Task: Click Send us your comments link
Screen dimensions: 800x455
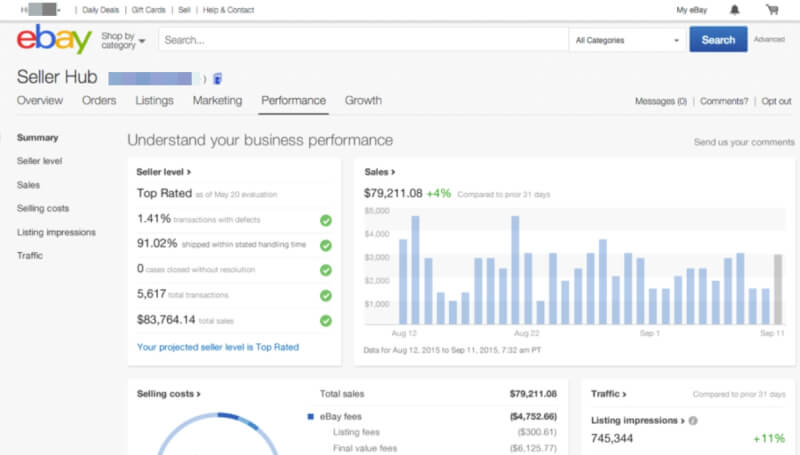Action: tap(744, 142)
